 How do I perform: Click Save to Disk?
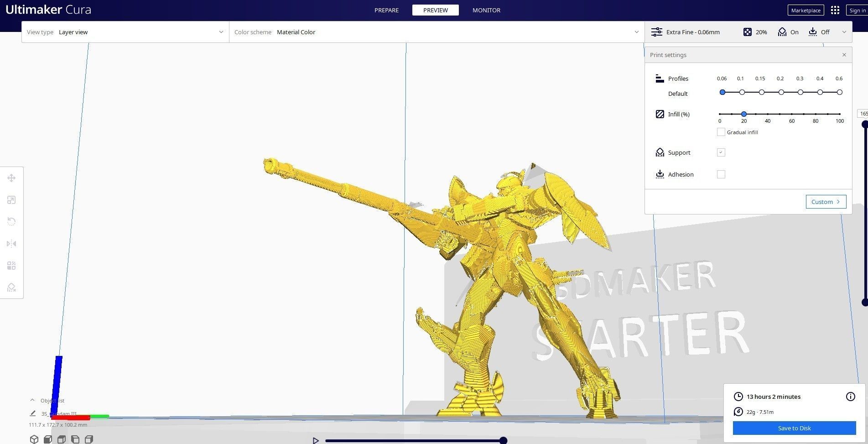coord(794,428)
